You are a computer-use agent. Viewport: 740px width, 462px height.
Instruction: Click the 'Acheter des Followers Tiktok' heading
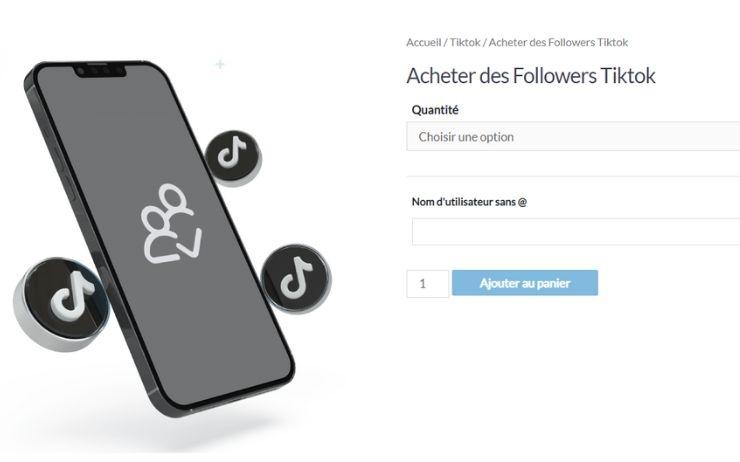531,76
